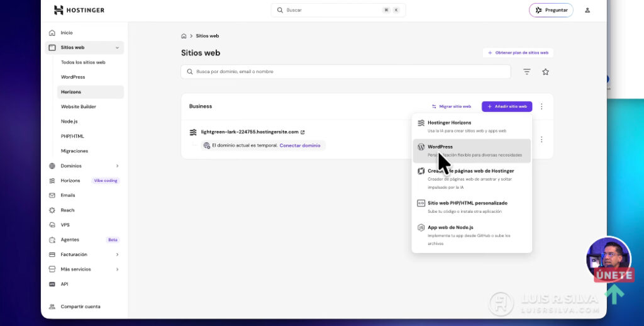This screenshot has width=644, height=326.
Task: Click the Sitios web breadcrumb text
Action: (x=208, y=36)
